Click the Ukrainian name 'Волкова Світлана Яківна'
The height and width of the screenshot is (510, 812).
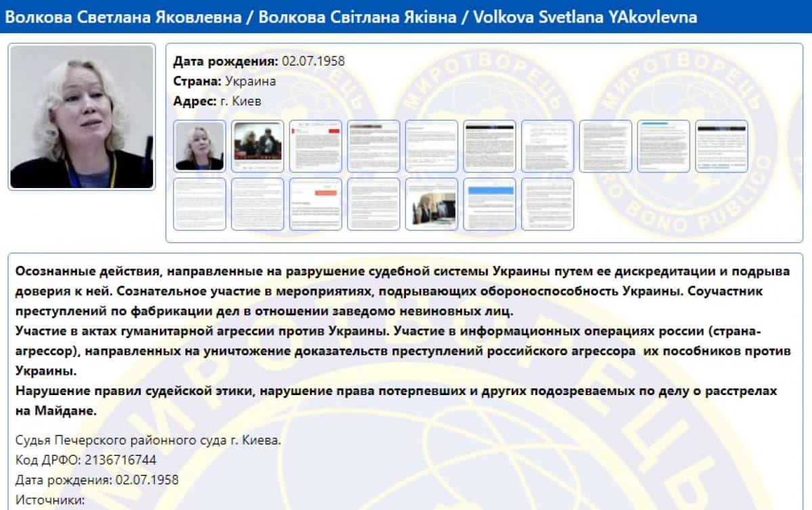(x=357, y=17)
